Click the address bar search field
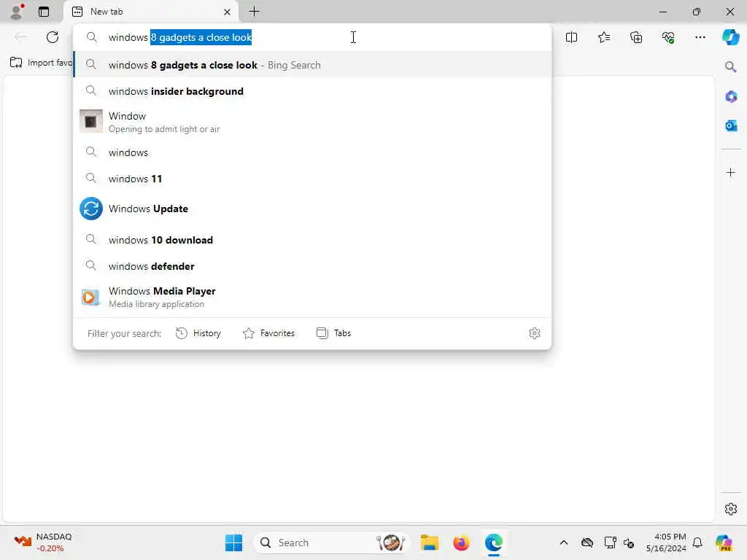The height and width of the screenshot is (560, 747). (x=312, y=37)
